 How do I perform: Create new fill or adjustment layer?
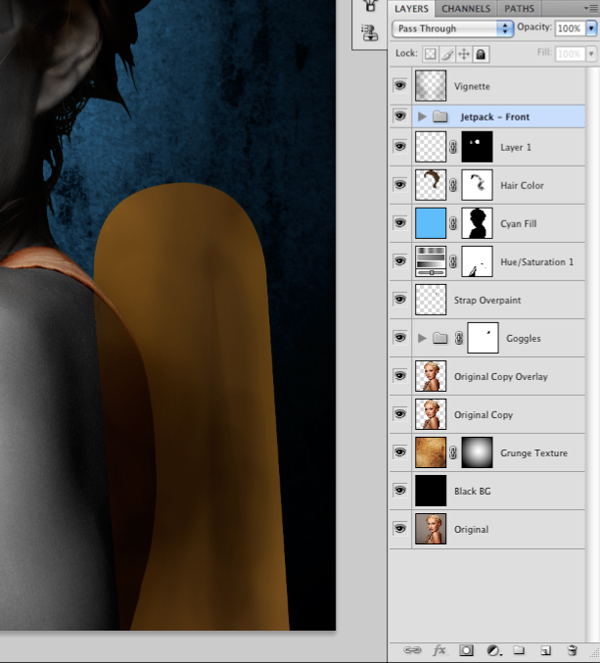tap(493, 650)
